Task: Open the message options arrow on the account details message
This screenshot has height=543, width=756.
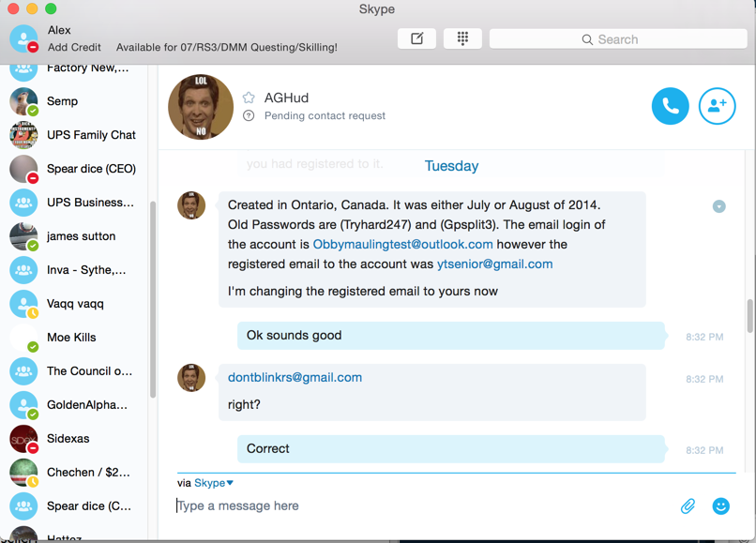Action: 718,206
